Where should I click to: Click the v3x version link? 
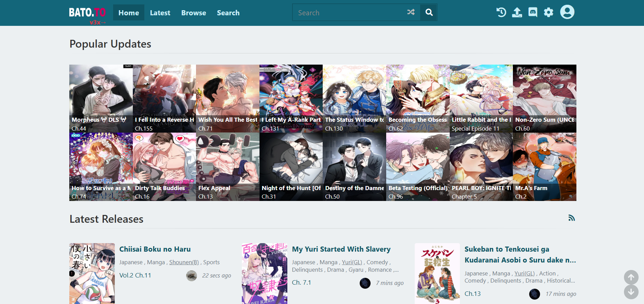click(98, 22)
